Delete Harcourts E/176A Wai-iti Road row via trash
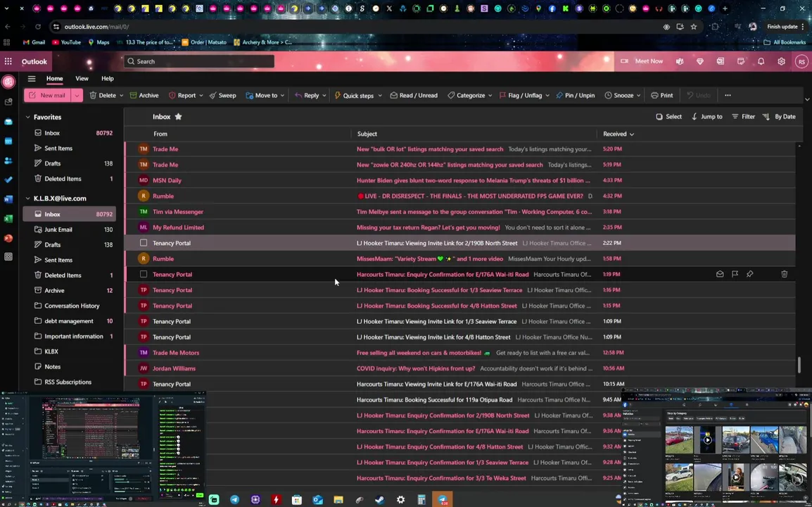The height and width of the screenshot is (507, 812). pos(785,274)
